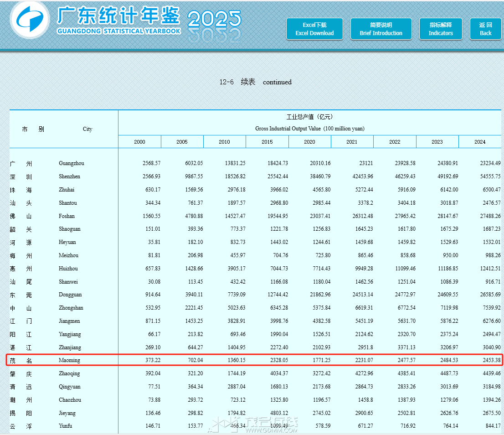Click the Excel Download button
The height and width of the screenshot is (435, 504).
(x=314, y=29)
